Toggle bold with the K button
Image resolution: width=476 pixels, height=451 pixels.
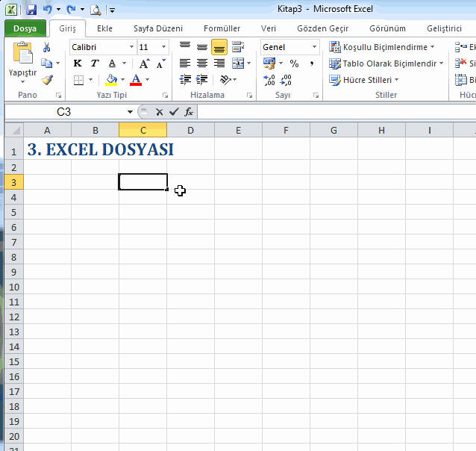[78, 63]
